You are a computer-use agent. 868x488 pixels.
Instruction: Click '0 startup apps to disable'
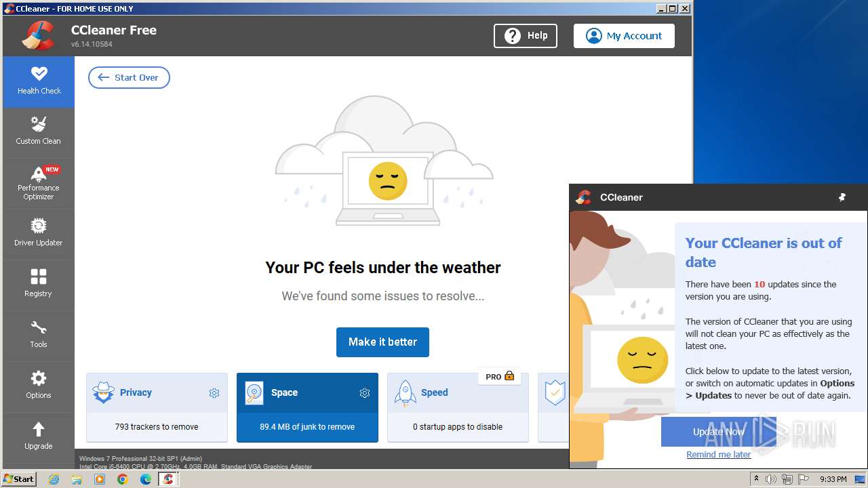point(458,427)
